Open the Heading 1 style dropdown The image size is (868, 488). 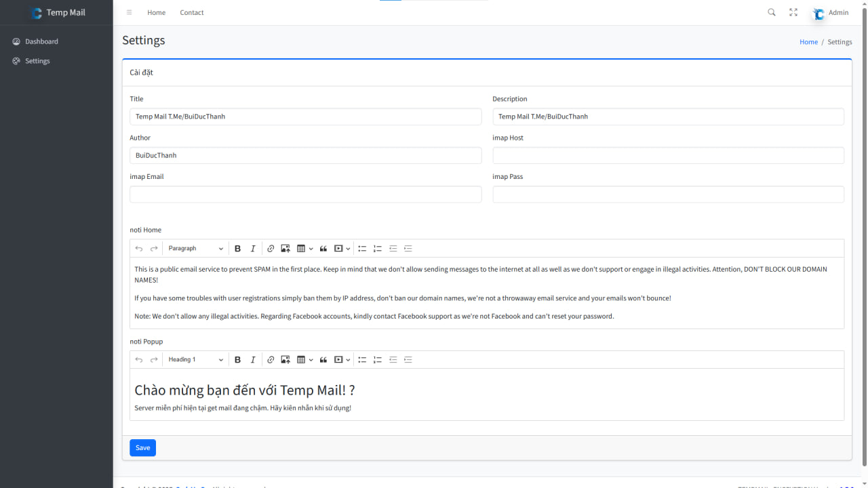coord(195,360)
